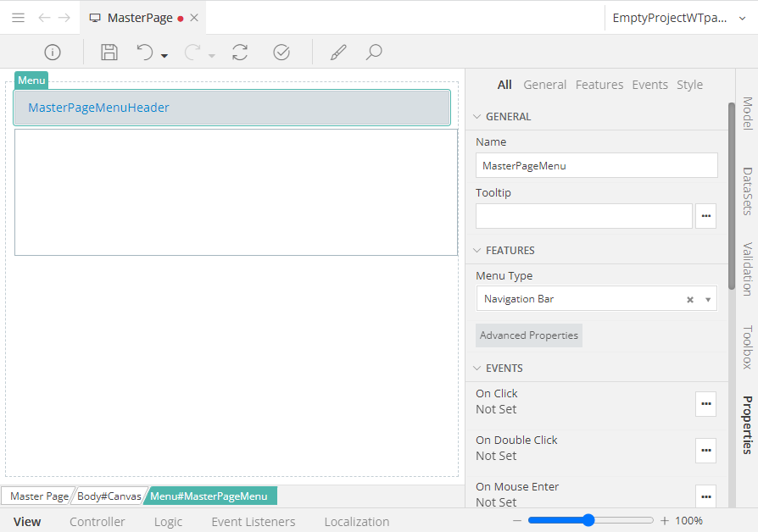The width and height of the screenshot is (758, 532).
Task: Collapse the EVENTS section
Action: click(x=477, y=369)
